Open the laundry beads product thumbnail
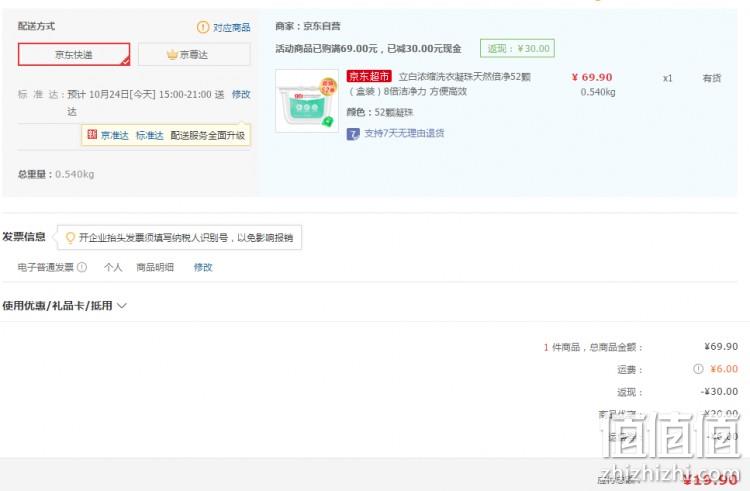The image size is (750, 491). tap(307, 101)
